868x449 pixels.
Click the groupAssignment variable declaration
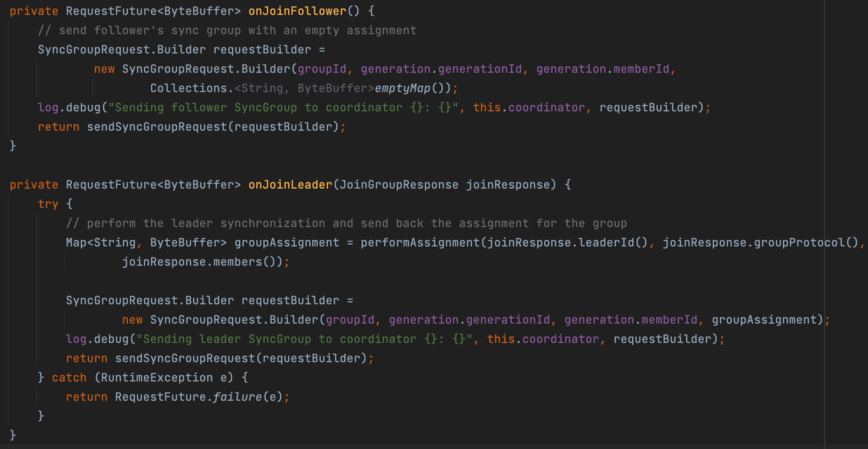(287, 242)
